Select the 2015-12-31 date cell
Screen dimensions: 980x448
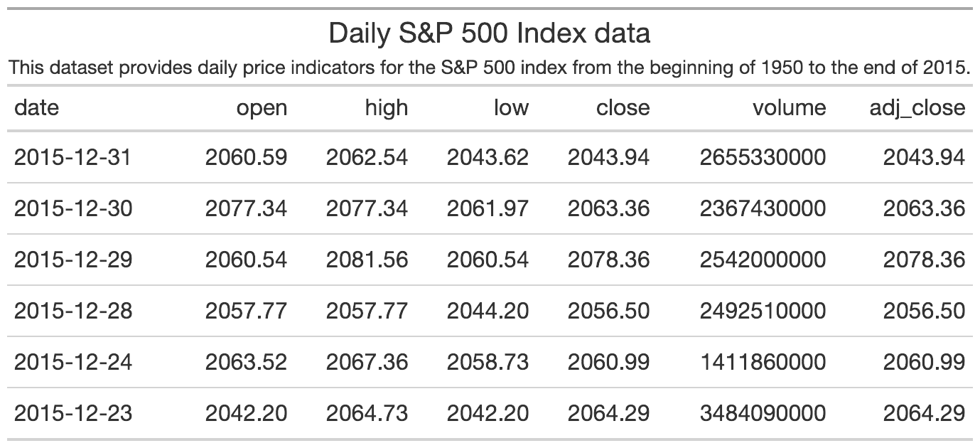tap(72, 157)
